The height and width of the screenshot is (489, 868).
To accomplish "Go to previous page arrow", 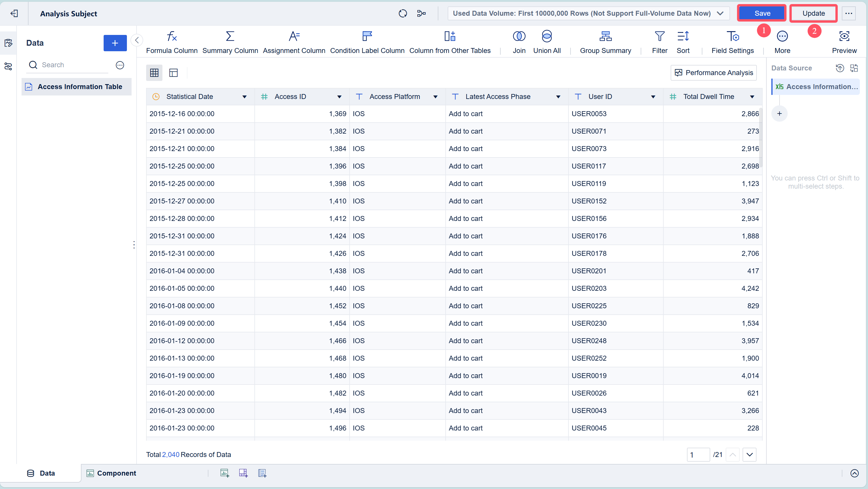I will (x=733, y=455).
